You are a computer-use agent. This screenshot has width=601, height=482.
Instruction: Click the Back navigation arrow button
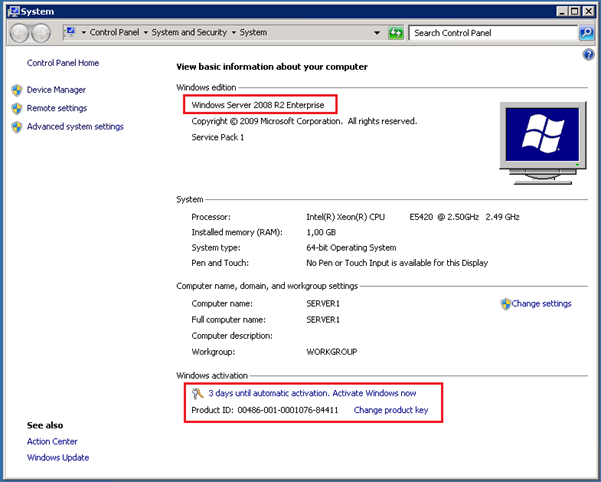coord(19,33)
